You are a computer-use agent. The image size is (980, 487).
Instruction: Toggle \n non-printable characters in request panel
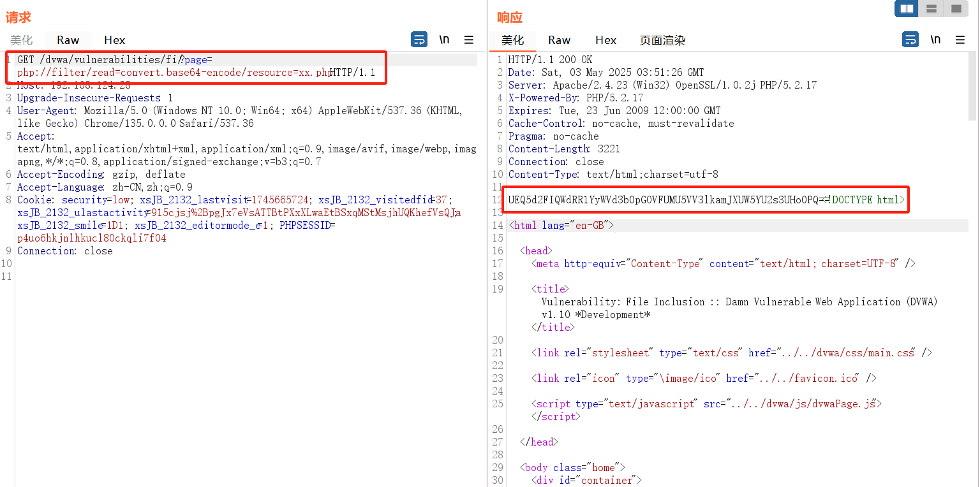pos(444,40)
